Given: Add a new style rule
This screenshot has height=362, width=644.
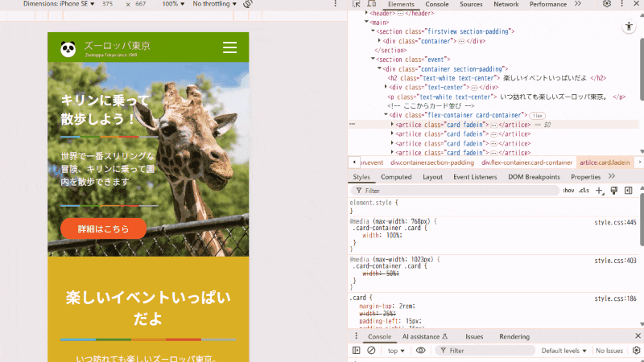Looking at the screenshot, I should click(x=600, y=191).
